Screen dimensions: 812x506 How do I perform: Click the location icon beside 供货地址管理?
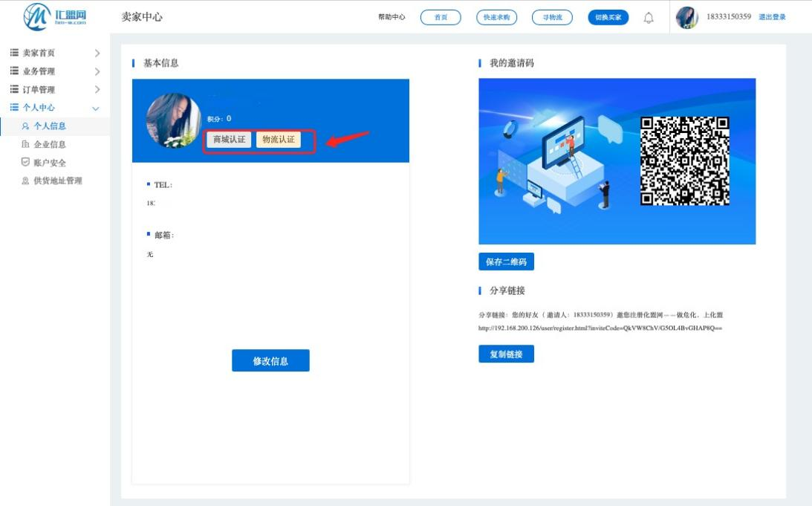pyautogui.click(x=25, y=181)
